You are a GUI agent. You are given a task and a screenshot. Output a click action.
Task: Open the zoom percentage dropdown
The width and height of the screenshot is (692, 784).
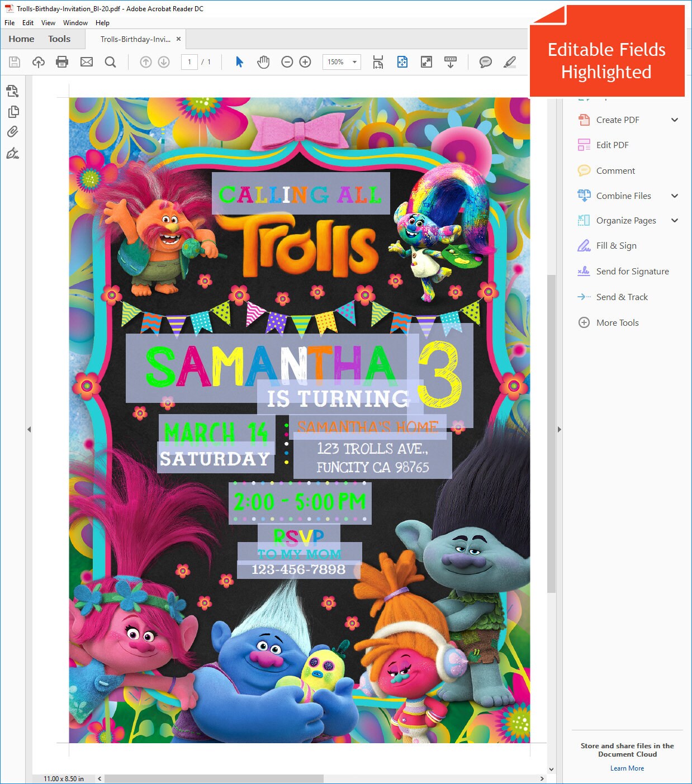[354, 62]
